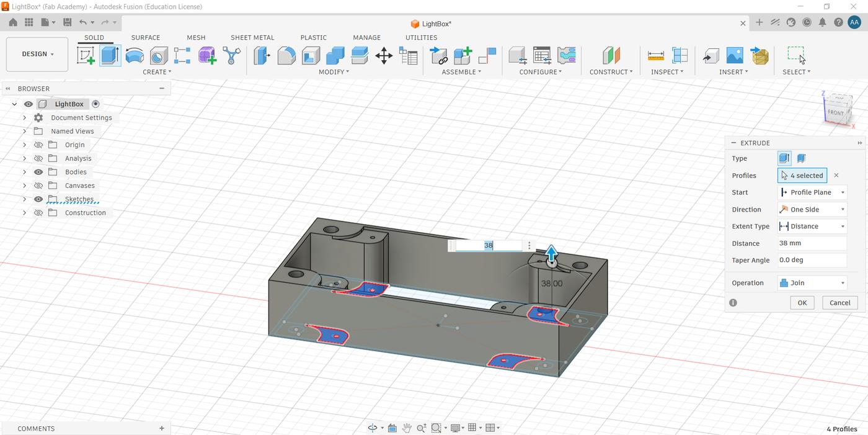This screenshot has height=435, width=868.
Task: Open the Operation Join dropdown
Action: click(x=812, y=283)
